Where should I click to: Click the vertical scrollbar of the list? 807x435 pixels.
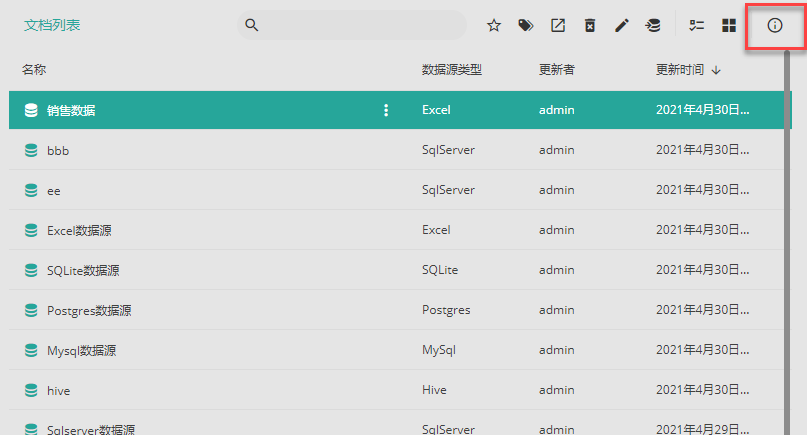(x=787, y=242)
